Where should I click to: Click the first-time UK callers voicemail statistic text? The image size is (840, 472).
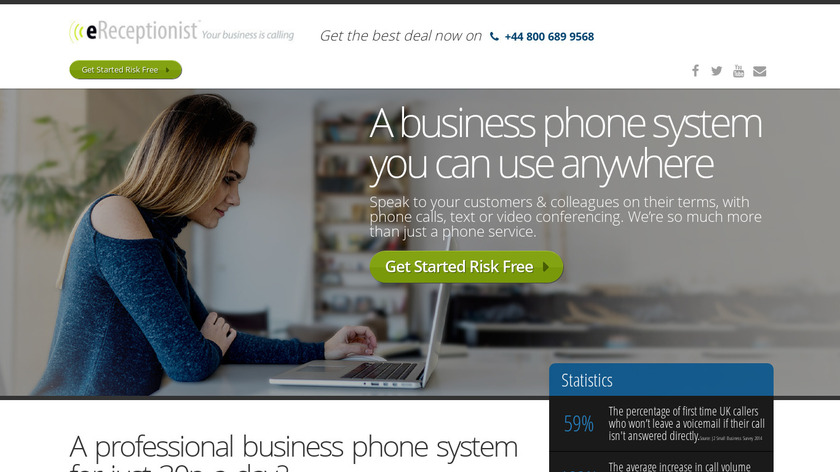(686, 424)
